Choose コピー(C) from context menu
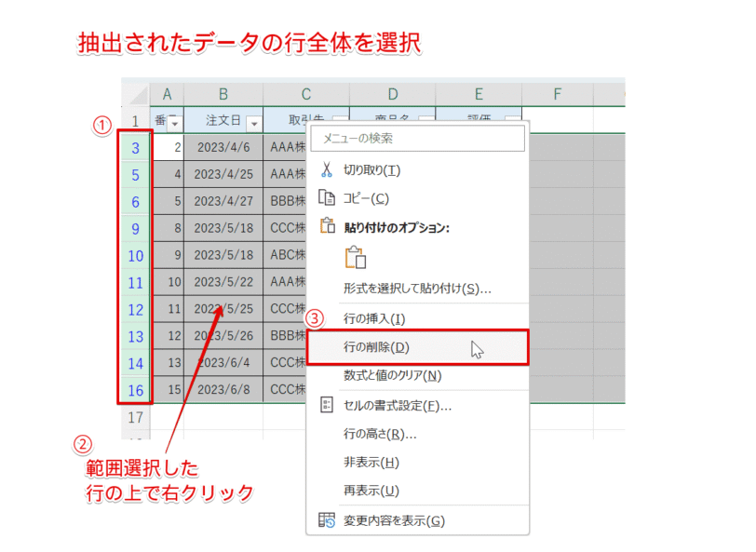756x552 pixels. click(417, 198)
